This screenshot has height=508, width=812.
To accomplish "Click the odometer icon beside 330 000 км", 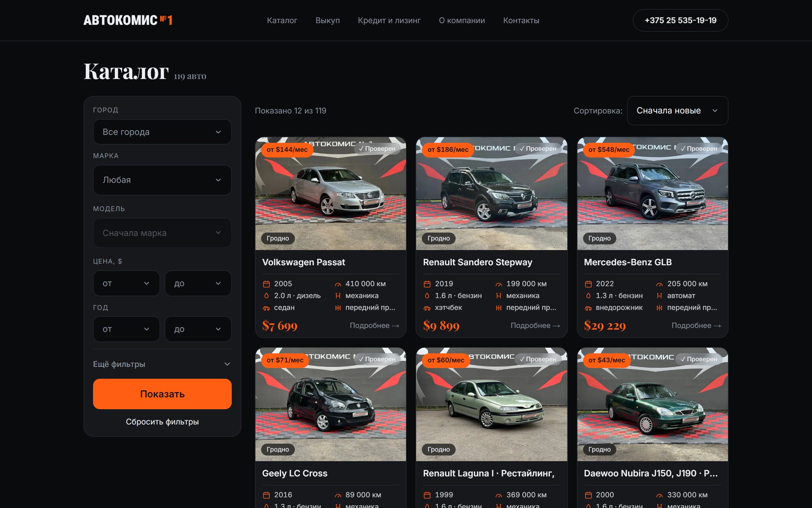I will tap(659, 495).
